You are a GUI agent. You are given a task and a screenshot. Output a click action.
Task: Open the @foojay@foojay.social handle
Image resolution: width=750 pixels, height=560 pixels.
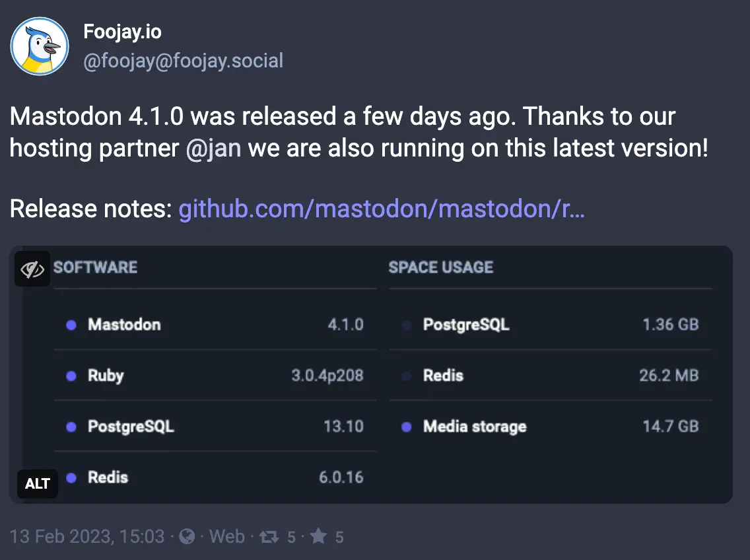[x=183, y=61]
